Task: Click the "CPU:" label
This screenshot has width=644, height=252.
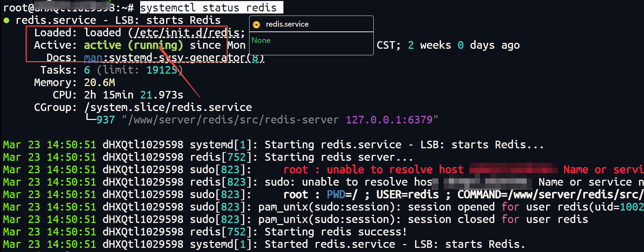Action: [65, 95]
